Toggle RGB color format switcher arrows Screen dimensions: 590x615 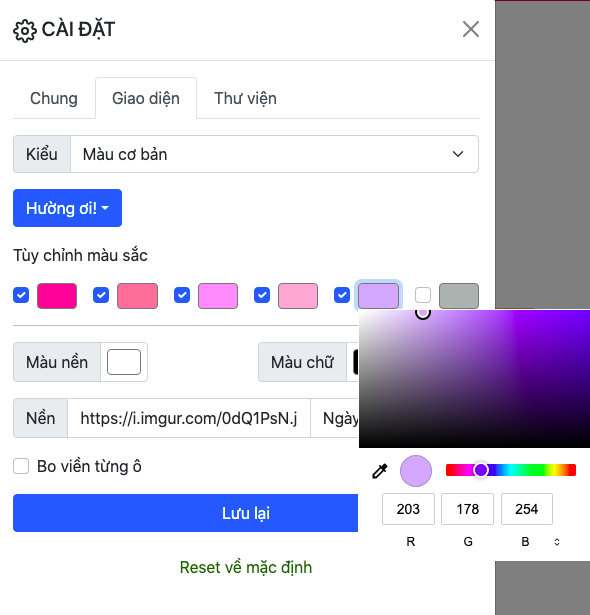[x=557, y=542]
